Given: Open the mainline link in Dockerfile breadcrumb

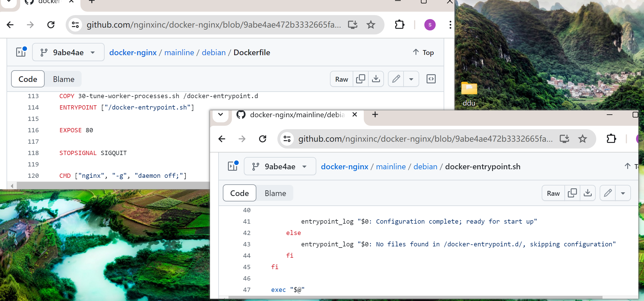Looking at the screenshot, I should pyautogui.click(x=179, y=52).
